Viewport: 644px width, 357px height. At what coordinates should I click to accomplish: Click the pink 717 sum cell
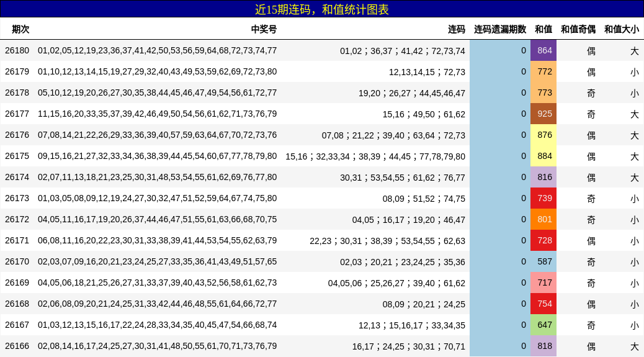(543, 282)
